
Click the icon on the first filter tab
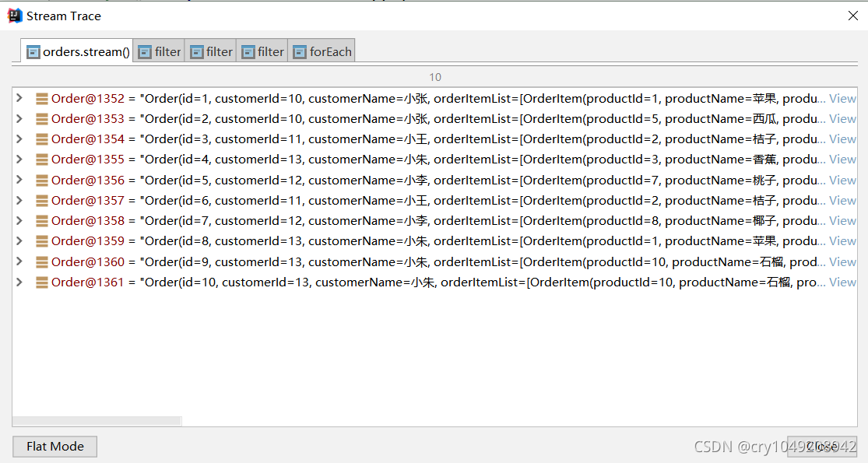(x=146, y=51)
